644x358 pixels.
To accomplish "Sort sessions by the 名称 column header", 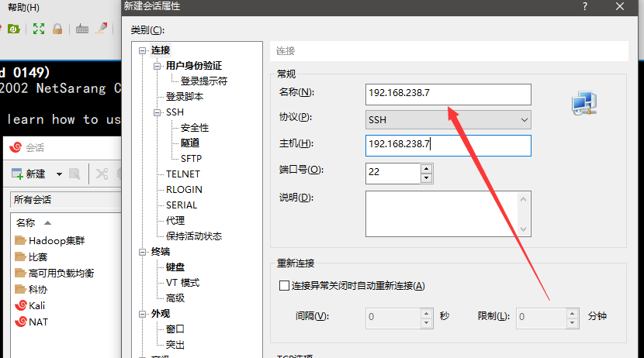I will point(26,222).
